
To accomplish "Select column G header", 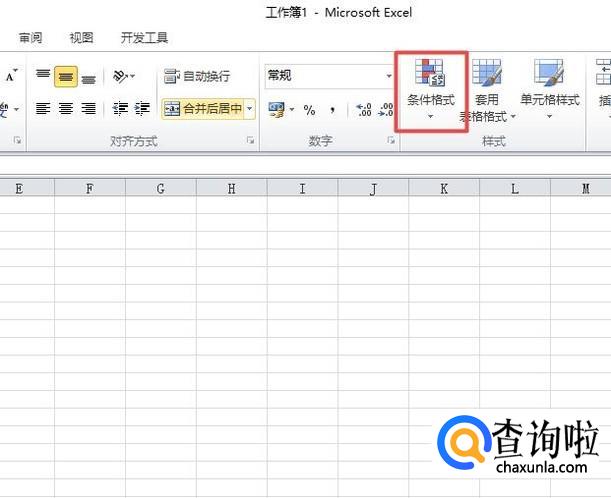I will [161, 189].
